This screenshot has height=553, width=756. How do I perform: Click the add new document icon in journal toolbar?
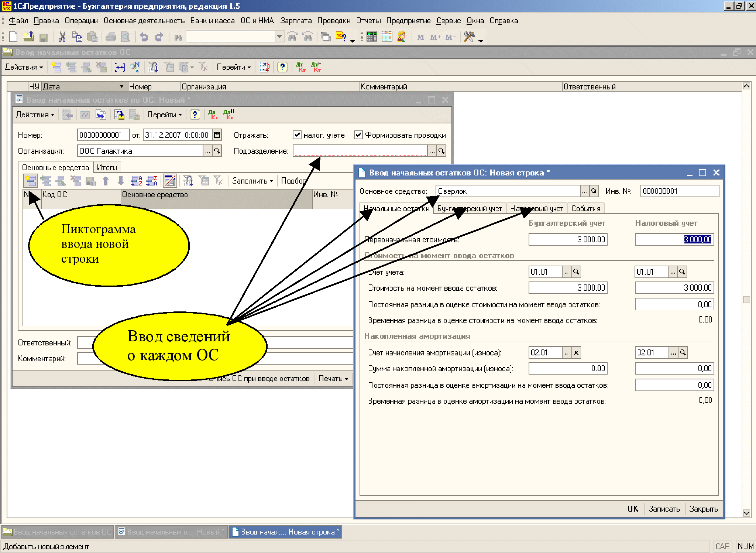[x=56, y=67]
